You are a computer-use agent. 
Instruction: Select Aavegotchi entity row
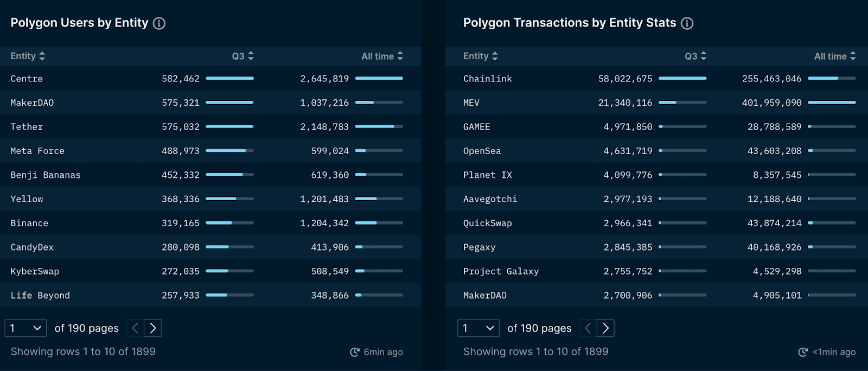[x=656, y=199]
